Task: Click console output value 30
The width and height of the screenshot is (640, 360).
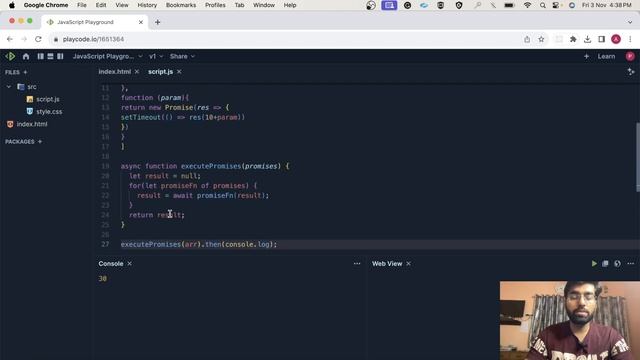Action: [102, 279]
